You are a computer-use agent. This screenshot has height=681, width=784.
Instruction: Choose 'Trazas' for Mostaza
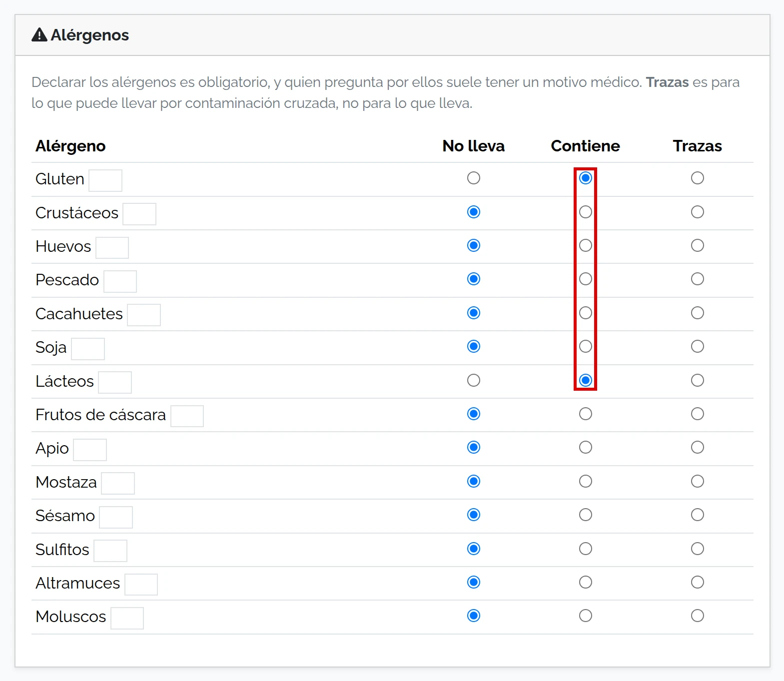(x=698, y=482)
